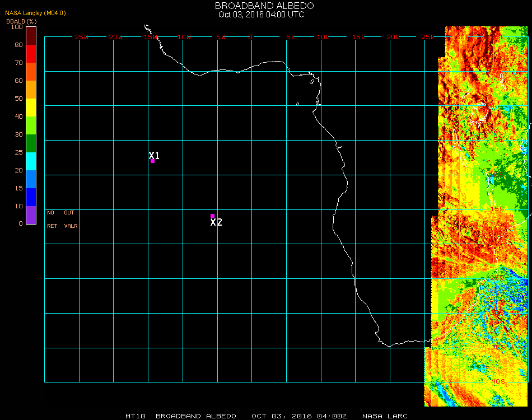Screen dimensions: 532x420
Task: Click the OUT VALR legend label
Action: [70, 220]
